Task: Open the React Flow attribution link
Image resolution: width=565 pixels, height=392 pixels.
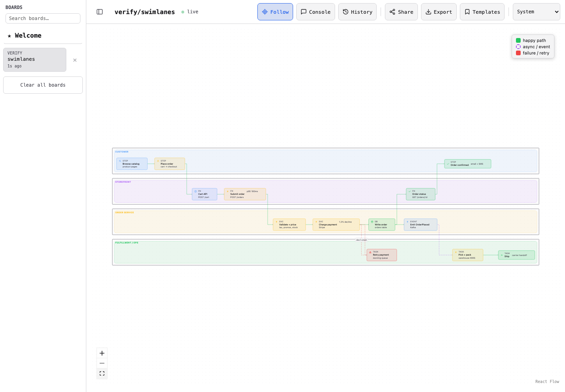Action: pos(547,381)
